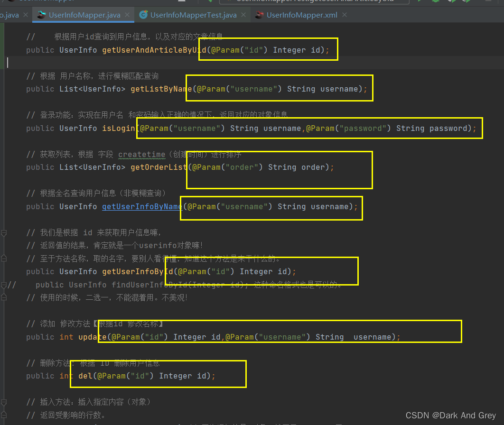Viewport: 504px width, 425px height.
Task: Collapse comment block at '插入方法:插入指定内容' line
Action: coord(4,402)
